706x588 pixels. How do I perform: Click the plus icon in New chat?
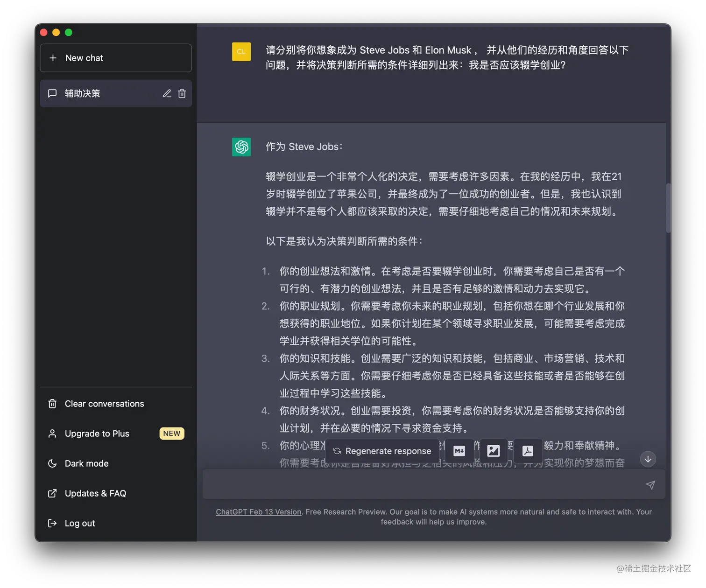click(x=53, y=58)
